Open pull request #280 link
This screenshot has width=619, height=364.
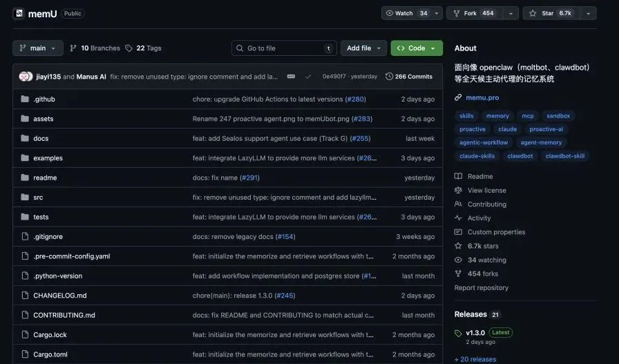(355, 99)
